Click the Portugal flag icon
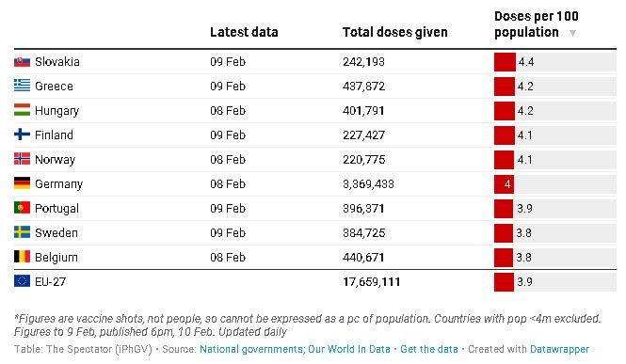 coord(22,208)
